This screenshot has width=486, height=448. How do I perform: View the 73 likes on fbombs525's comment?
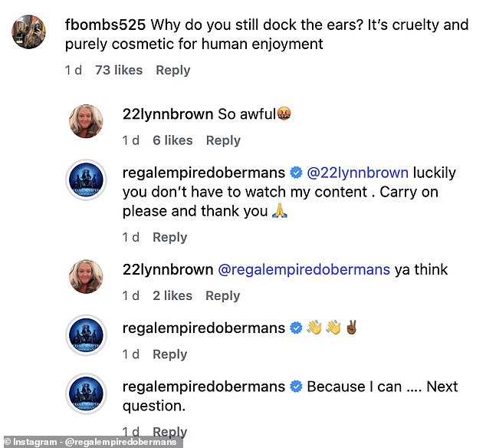tap(118, 70)
